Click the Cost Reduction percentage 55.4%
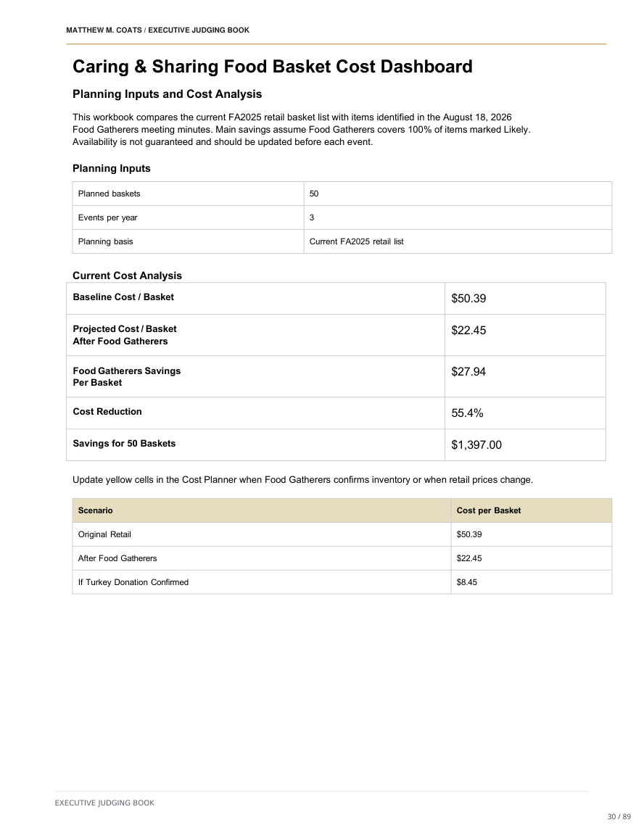The height and width of the screenshot is (833, 644). click(467, 413)
